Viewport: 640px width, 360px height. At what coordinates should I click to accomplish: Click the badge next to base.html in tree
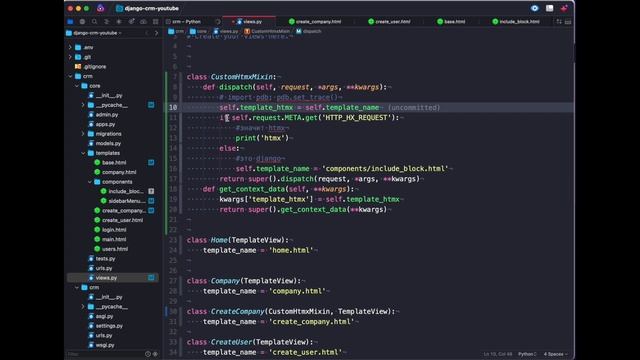click(151, 162)
